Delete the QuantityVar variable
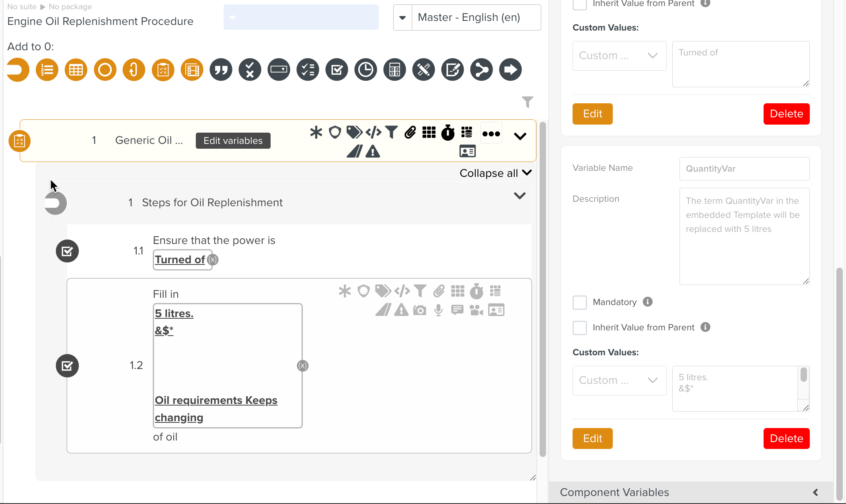Viewport: 846px width, 504px height. pos(786,438)
